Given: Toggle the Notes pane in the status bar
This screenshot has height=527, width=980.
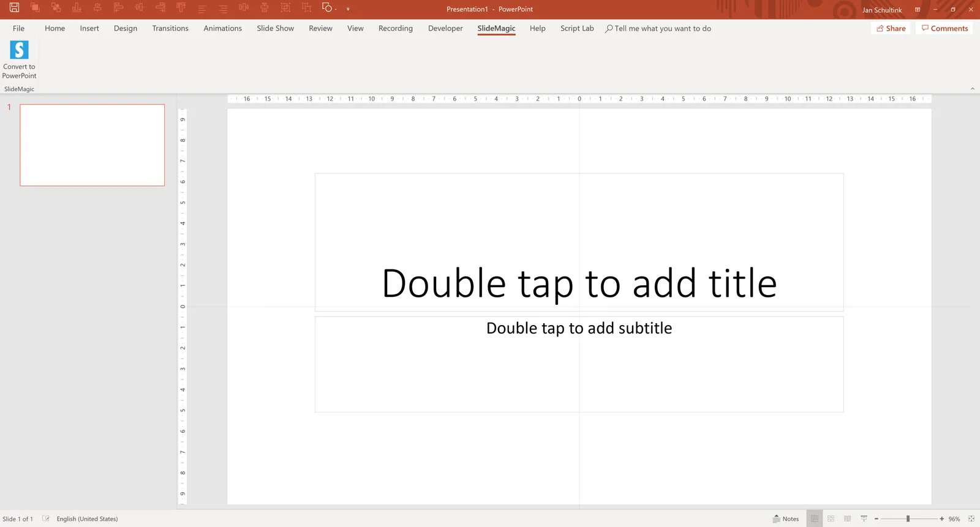Looking at the screenshot, I should [x=786, y=518].
